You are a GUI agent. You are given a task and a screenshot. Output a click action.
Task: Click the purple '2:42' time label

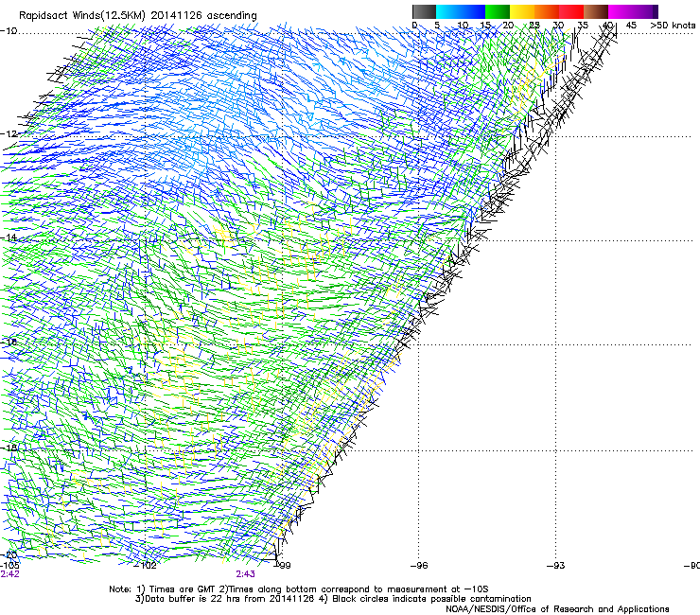pyautogui.click(x=9, y=574)
